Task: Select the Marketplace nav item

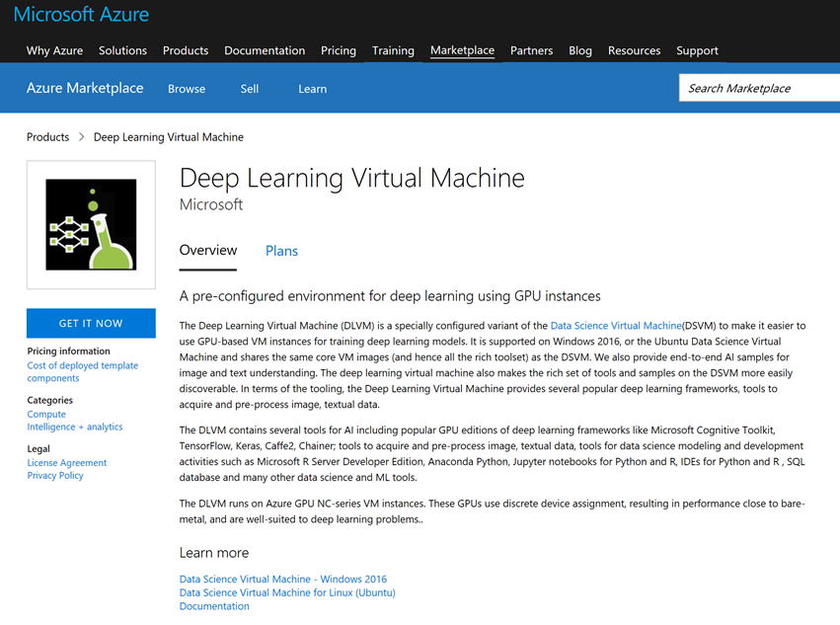Action: pyautogui.click(x=462, y=50)
